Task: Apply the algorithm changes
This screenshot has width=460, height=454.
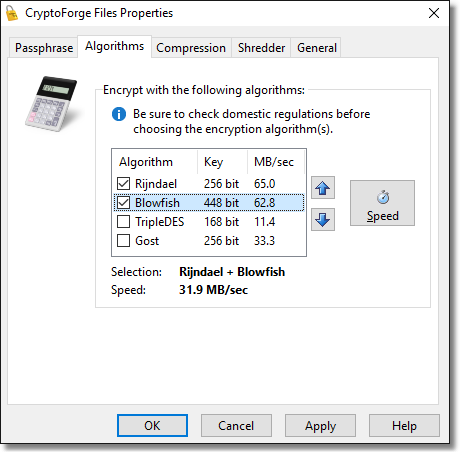Action: pyautogui.click(x=320, y=426)
